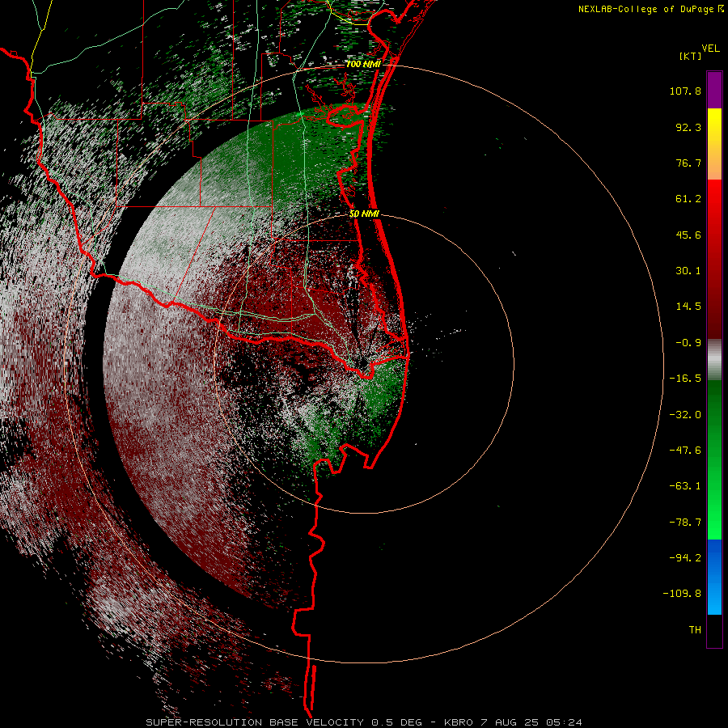Select the -78.7 velocity scale value
Screen dimensions: 728x728
pos(685,523)
